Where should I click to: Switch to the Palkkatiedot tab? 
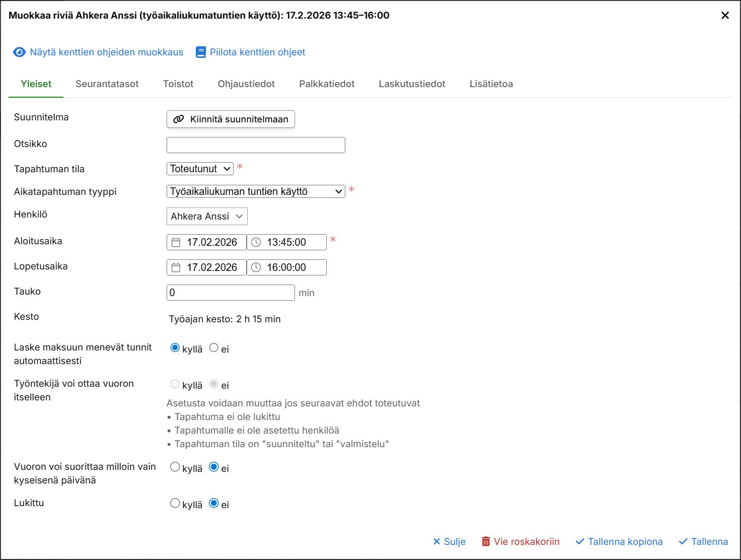[x=327, y=84]
